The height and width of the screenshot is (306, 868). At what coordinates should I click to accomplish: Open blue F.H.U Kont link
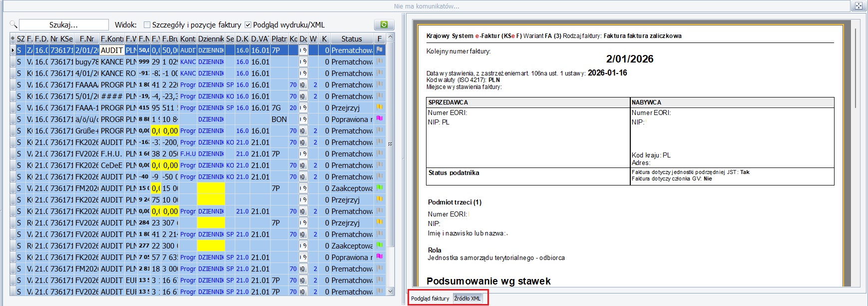(188, 153)
